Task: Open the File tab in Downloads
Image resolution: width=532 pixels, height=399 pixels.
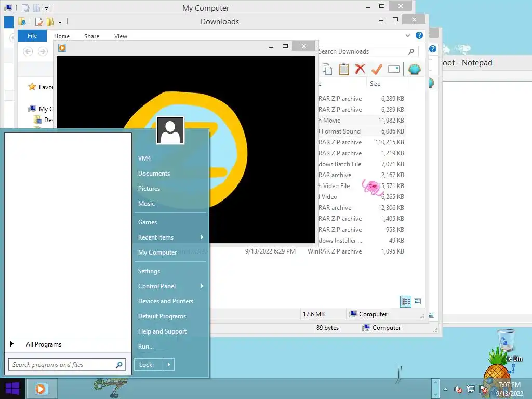Action: pos(32,36)
